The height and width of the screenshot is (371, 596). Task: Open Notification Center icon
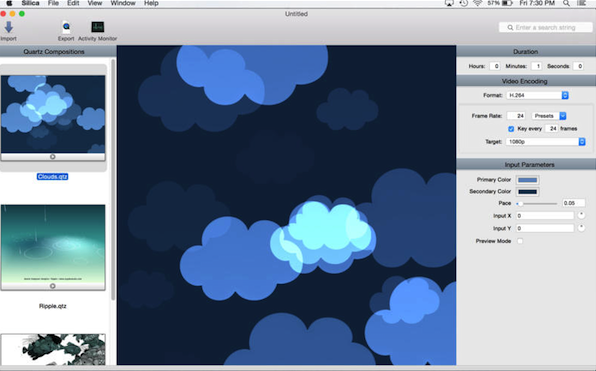[x=582, y=3]
